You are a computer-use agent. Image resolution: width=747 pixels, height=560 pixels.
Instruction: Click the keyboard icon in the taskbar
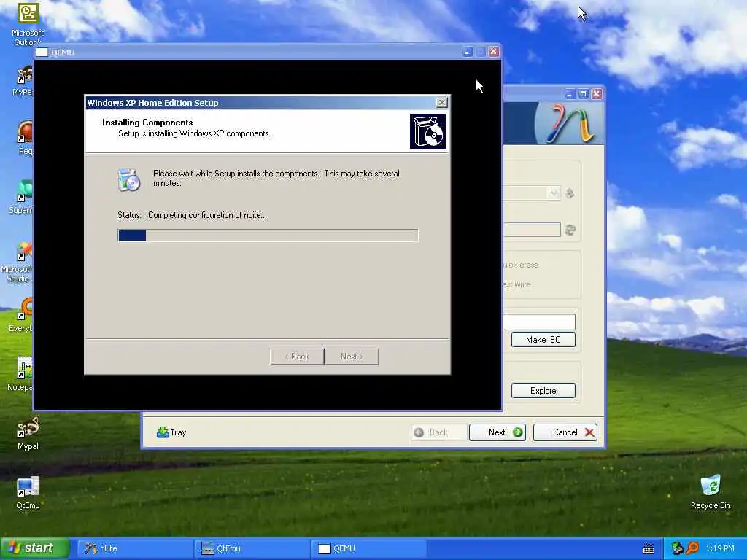coord(649,548)
